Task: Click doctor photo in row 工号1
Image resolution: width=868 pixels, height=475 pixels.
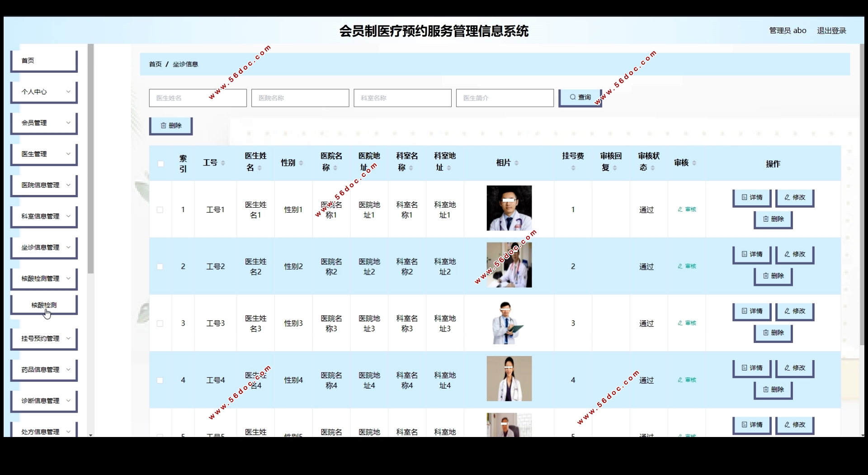Action: (509, 208)
